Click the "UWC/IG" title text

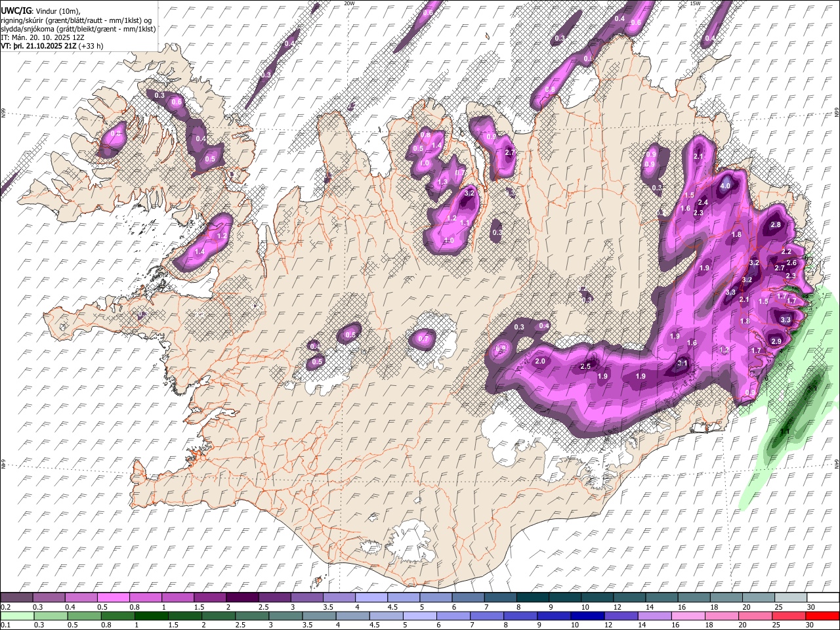(x=15, y=11)
